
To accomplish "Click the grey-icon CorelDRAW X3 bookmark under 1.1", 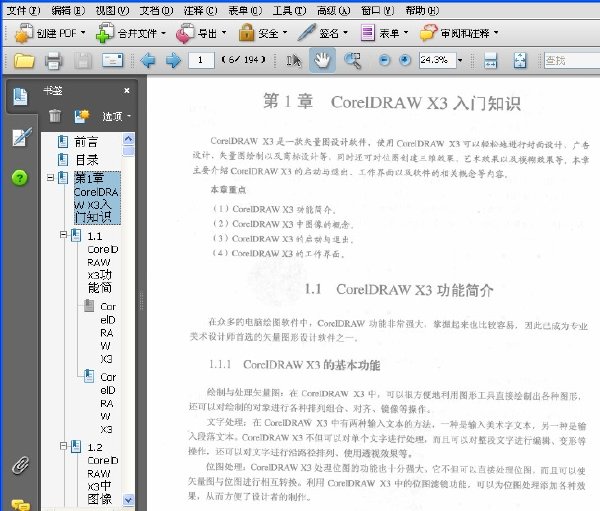I will (107, 333).
